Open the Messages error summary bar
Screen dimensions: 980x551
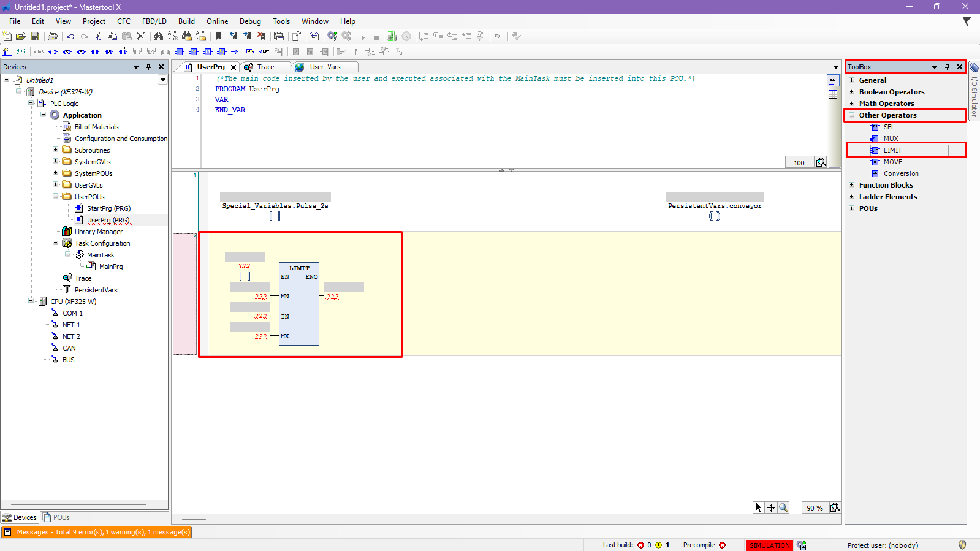point(97,532)
